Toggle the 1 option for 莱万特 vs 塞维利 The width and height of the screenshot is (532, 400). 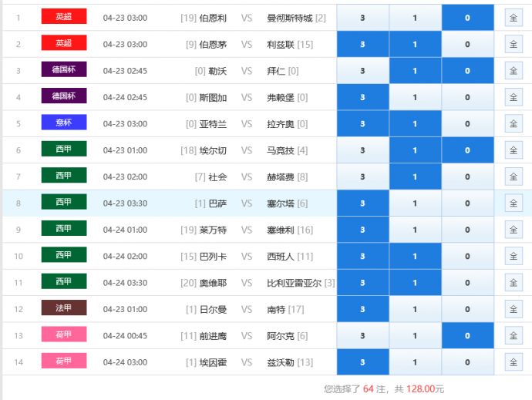415,230
